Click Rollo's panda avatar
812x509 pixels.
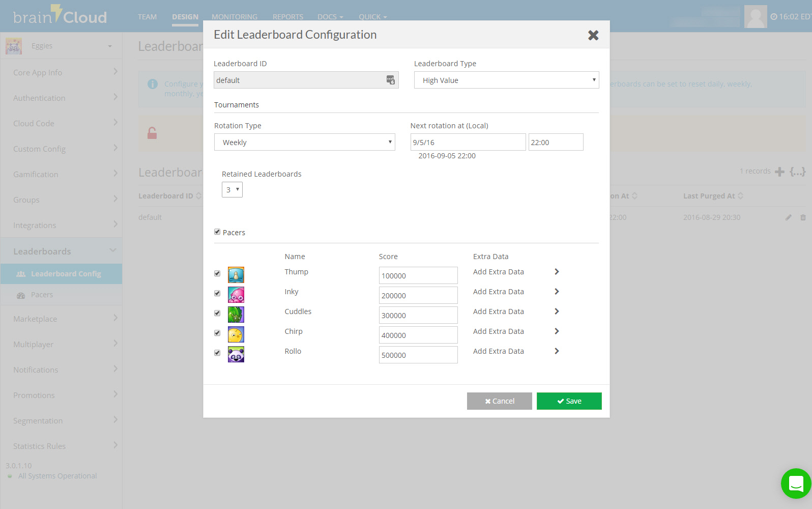point(236,354)
